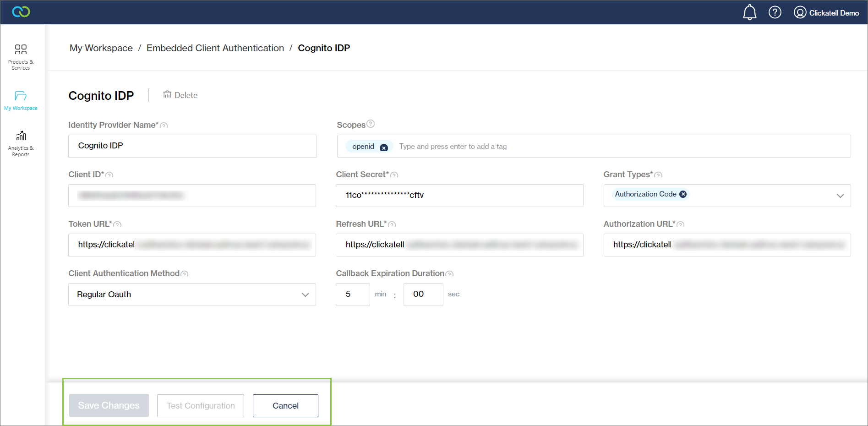This screenshot has width=868, height=426.
Task: Open the notification bell
Action: 749,12
